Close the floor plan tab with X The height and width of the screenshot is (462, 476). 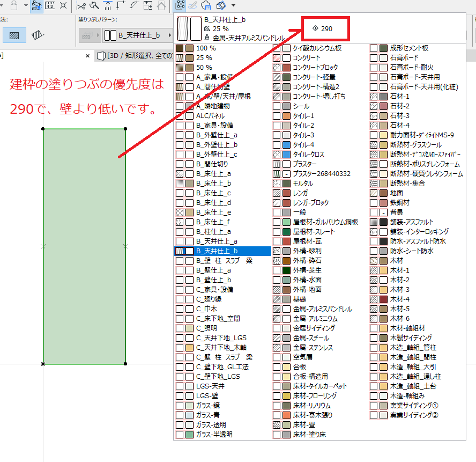coord(87,56)
